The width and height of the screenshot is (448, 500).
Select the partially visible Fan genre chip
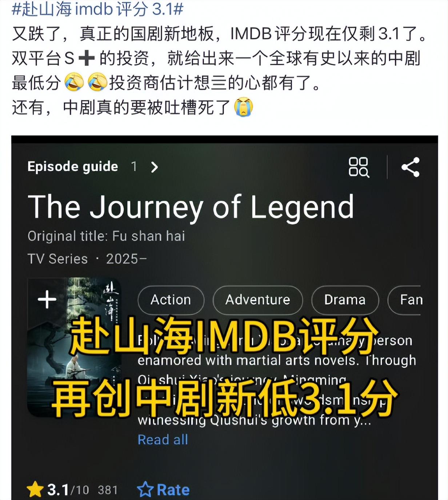404,300
